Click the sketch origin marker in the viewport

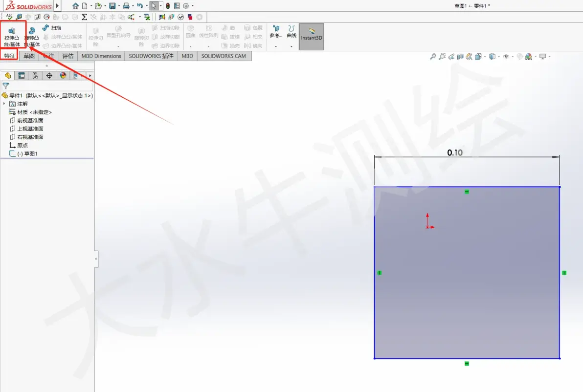point(428,226)
